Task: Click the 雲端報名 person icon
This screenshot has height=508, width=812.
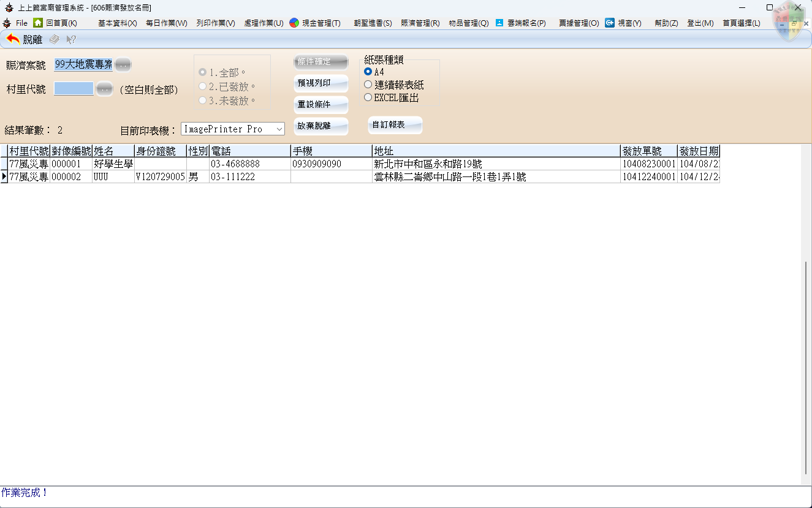Action: 499,23
